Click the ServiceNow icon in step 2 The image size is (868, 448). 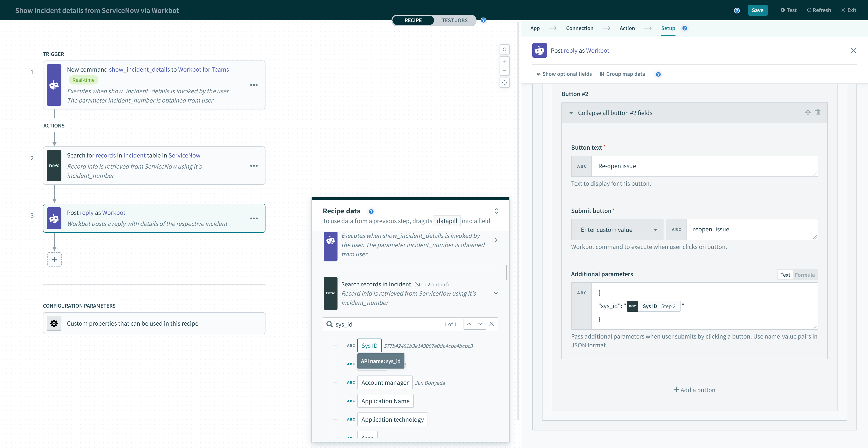click(x=54, y=165)
